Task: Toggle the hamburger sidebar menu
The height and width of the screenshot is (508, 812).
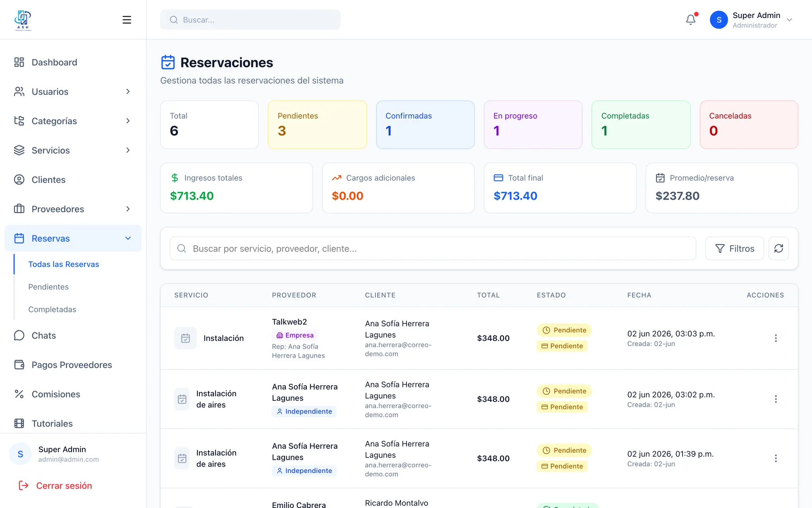Action: click(127, 20)
